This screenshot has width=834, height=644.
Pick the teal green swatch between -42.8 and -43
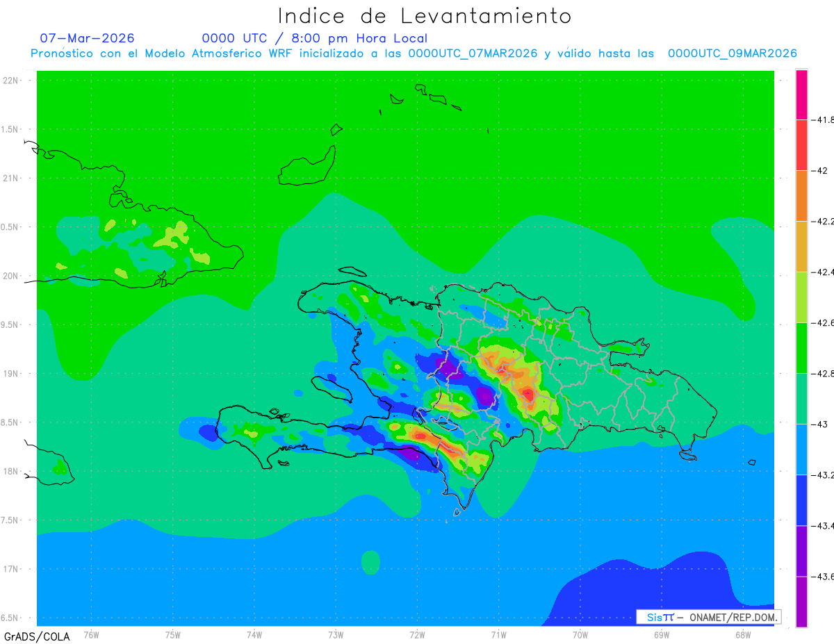[801, 399]
